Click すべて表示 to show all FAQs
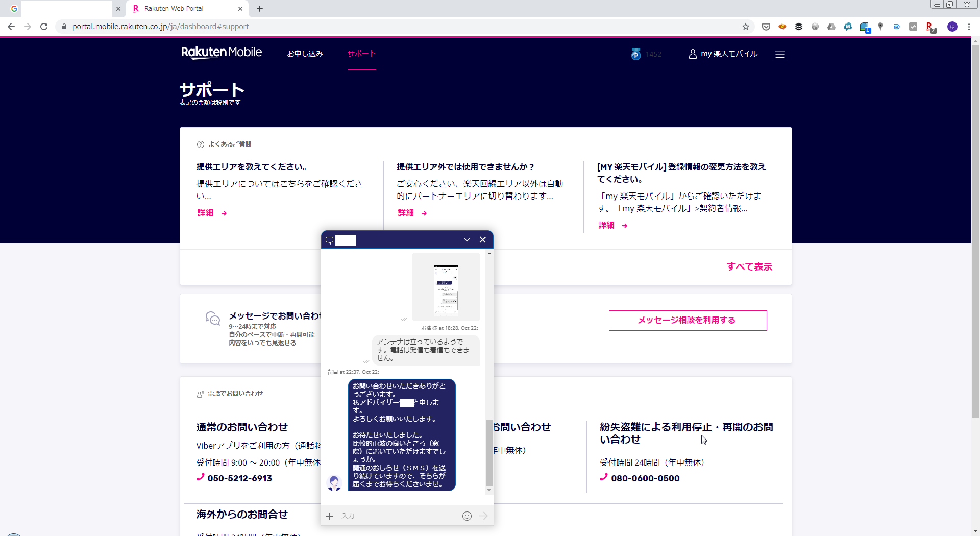The height and width of the screenshot is (536, 980). (749, 266)
